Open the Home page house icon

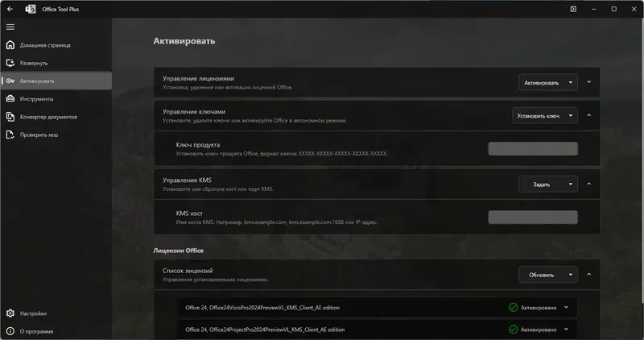click(10, 45)
